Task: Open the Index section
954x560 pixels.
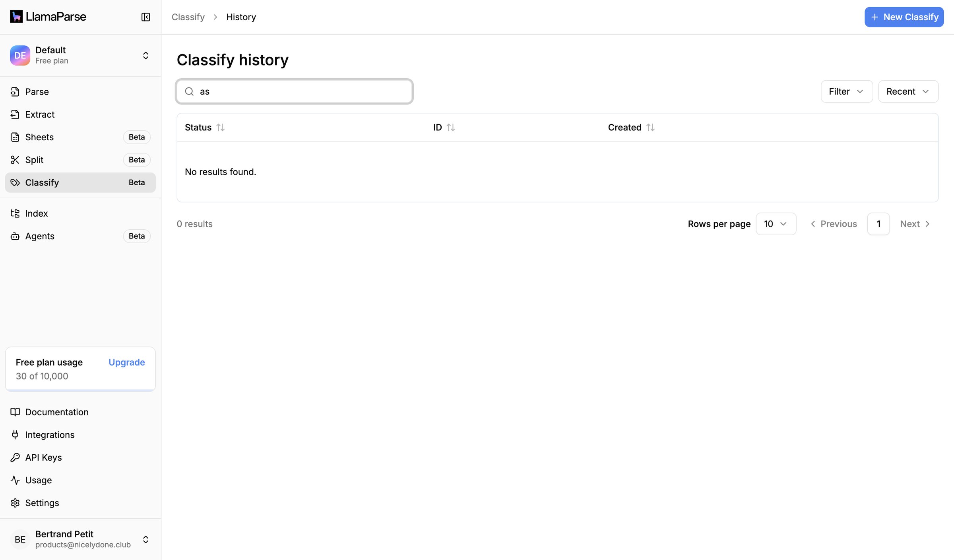Action: click(80, 213)
